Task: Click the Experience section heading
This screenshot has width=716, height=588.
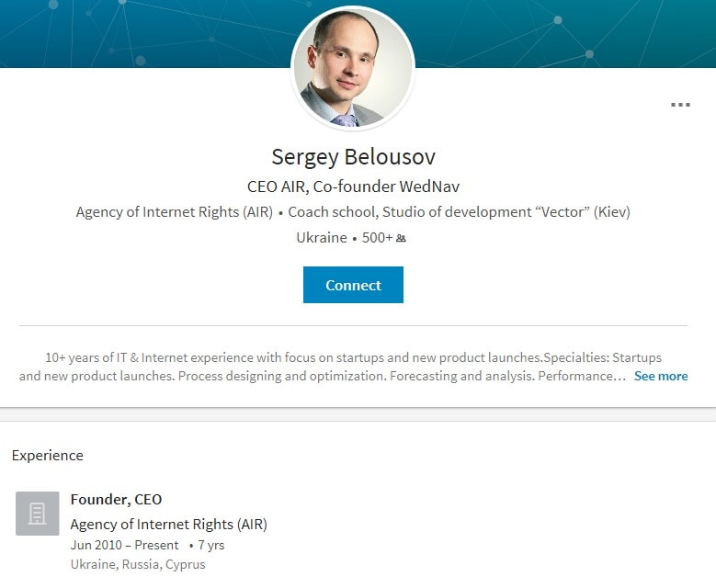Action: pyautogui.click(x=48, y=456)
